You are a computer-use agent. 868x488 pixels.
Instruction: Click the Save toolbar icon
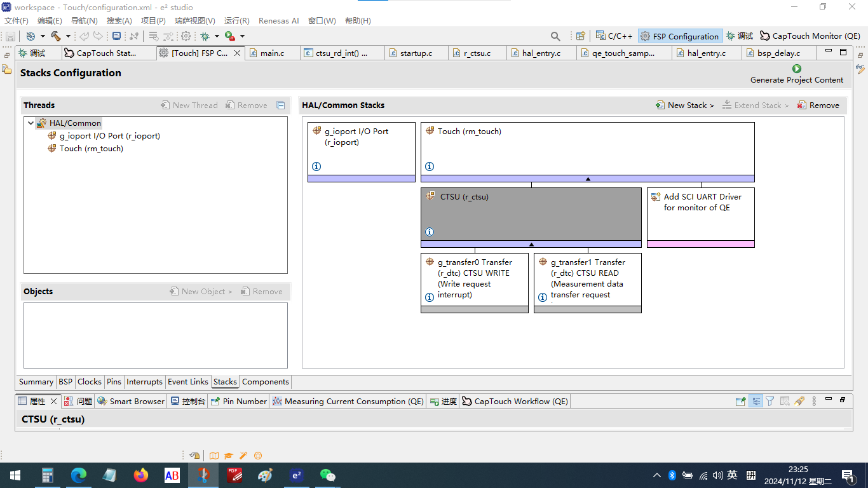(x=10, y=36)
